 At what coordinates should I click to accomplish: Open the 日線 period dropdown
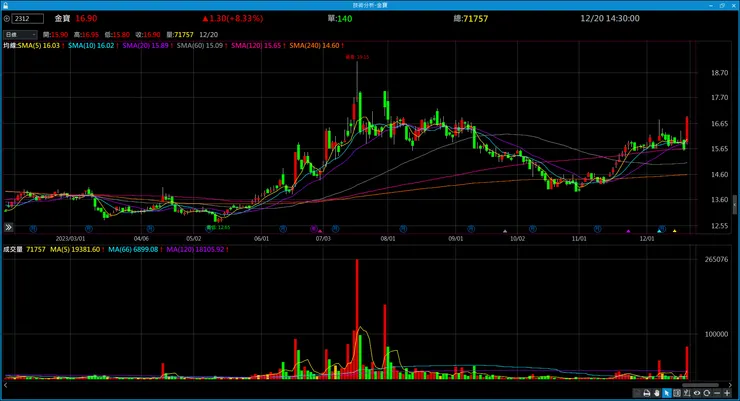20,34
